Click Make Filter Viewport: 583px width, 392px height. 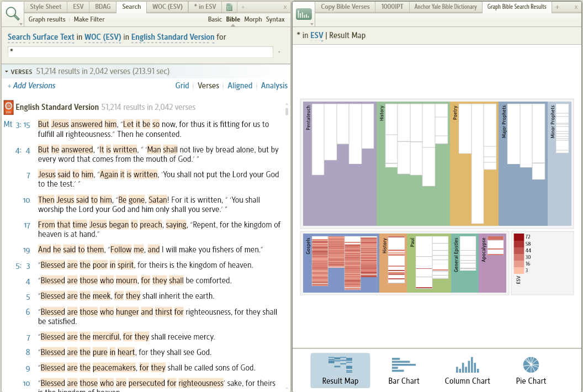[89, 19]
